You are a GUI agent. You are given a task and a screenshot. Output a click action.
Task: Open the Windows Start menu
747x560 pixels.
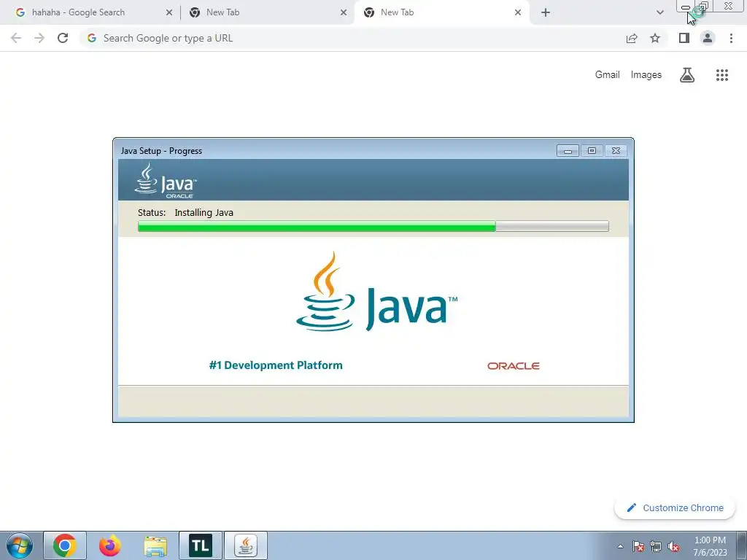(x=20, y=545)
